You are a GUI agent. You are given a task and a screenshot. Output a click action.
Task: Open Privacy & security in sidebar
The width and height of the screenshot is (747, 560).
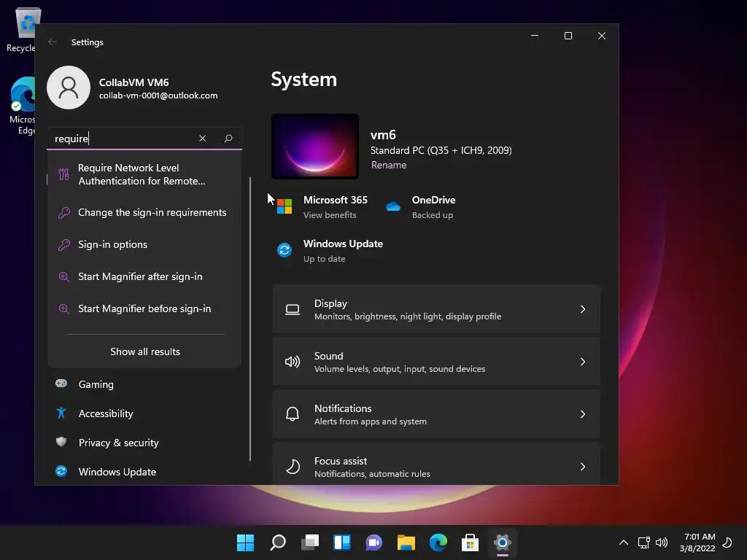(x=147, y=443)
